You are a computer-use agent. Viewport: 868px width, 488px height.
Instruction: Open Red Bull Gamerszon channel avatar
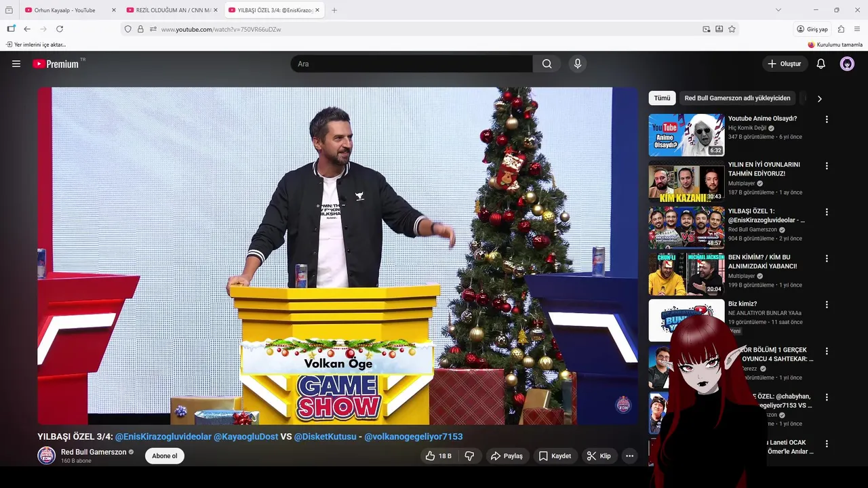(x=46, y=455)
